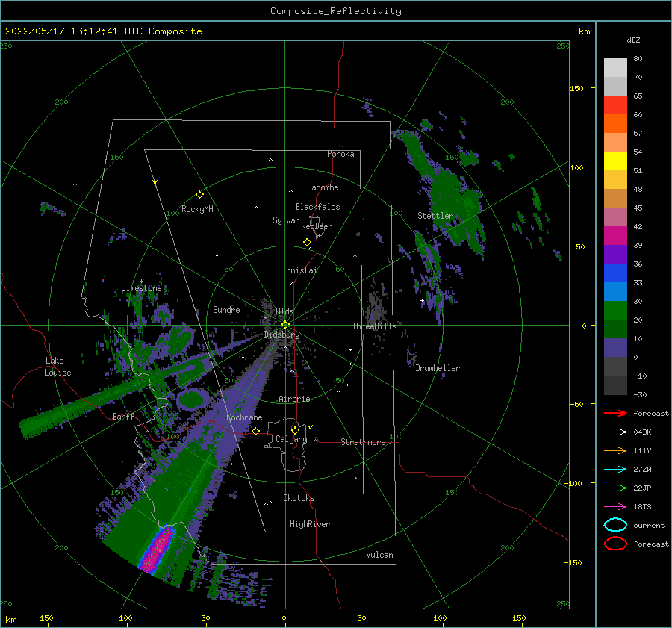
Task: Click the high-reflectivity magenta storm core
Action: pyautogui.click(x=157, y=549)
